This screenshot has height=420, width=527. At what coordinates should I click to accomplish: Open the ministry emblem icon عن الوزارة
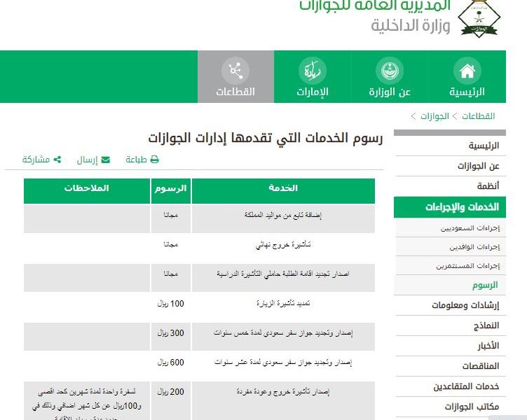coord(390,71)
